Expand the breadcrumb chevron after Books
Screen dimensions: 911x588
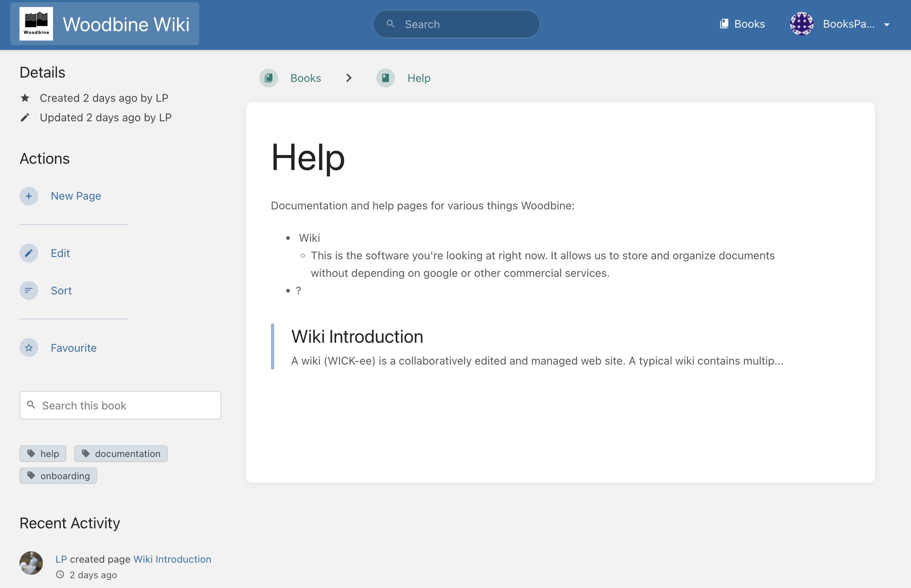[349, 78]
